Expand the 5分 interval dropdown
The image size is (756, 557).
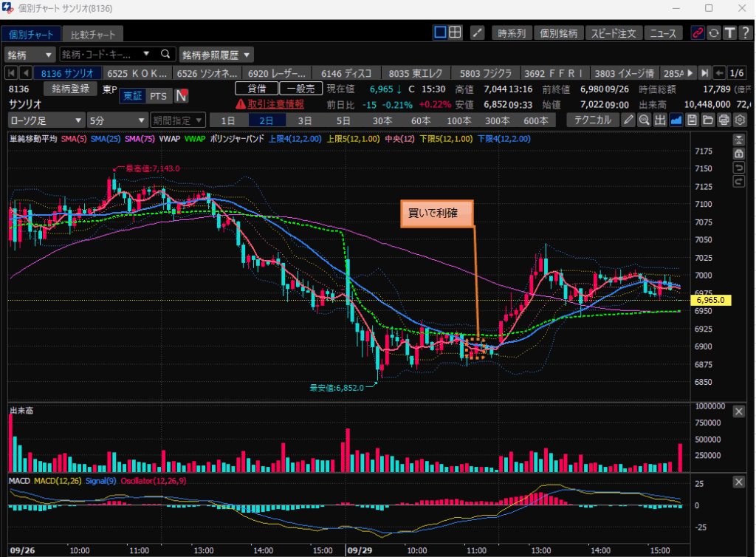117,120
